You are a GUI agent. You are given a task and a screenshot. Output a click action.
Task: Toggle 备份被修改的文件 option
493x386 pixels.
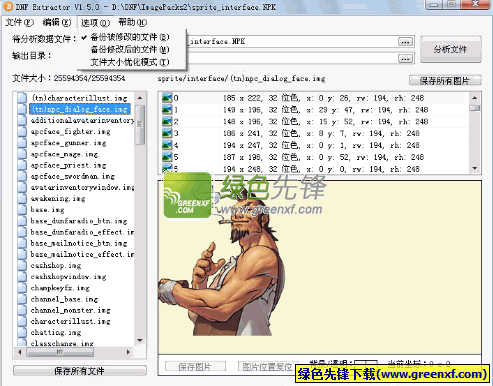[x=130, y=37]
